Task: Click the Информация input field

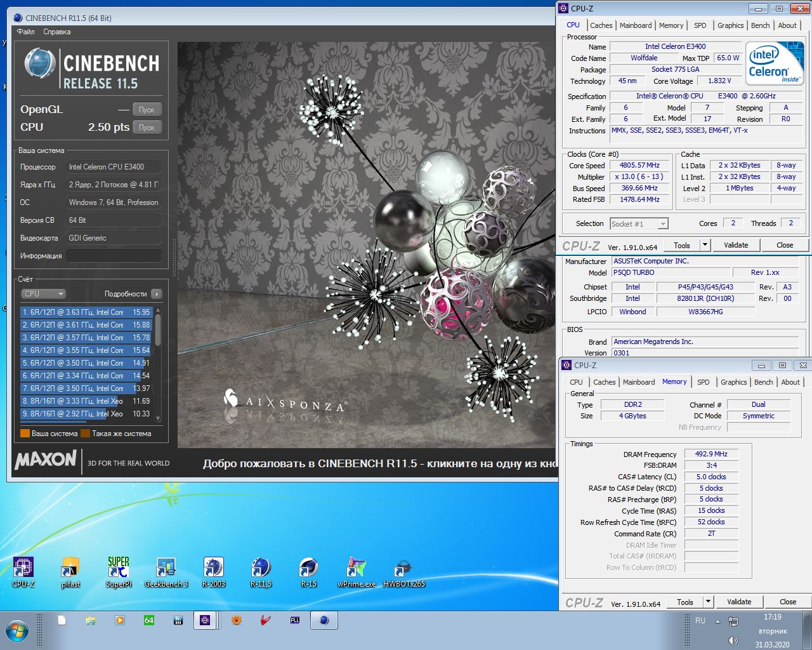Action: coord(114,256)
